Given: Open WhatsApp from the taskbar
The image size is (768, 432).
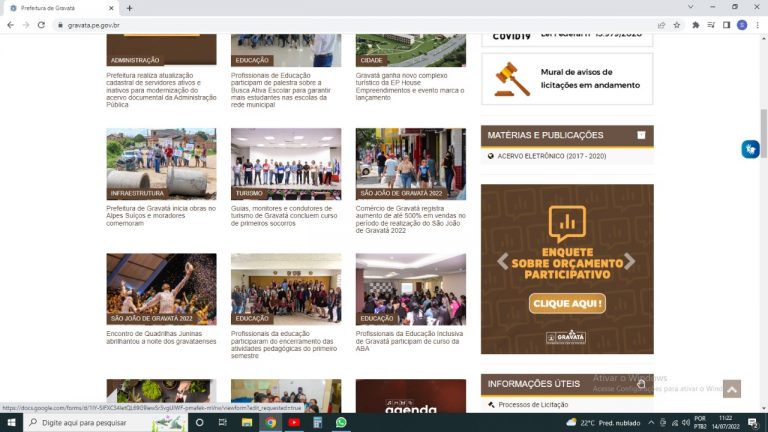Looking at the screenshot, I should click(x=341, y=422).
